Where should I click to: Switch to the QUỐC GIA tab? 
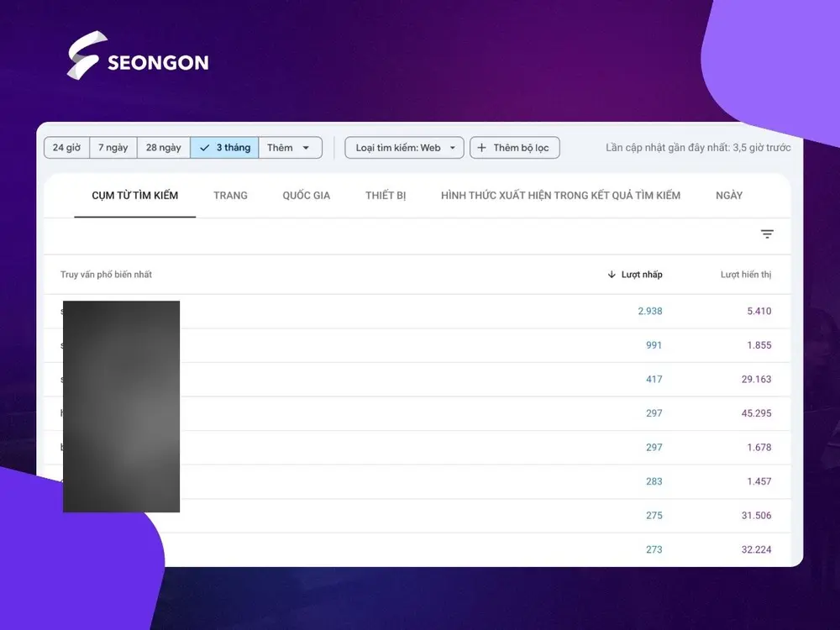coord(307,196)
